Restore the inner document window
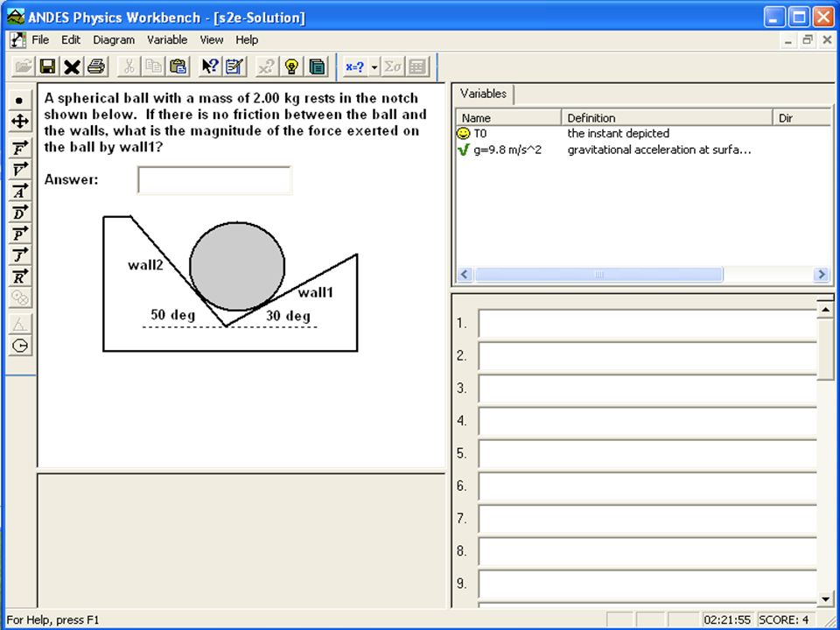The height and width of the screenshot is (630, 840). coord(808,40)
